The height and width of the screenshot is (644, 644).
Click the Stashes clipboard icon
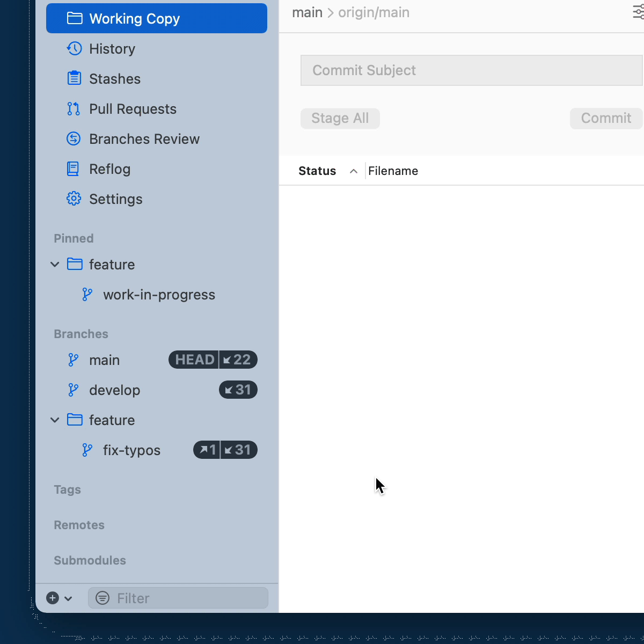click(x=74, y=79)
